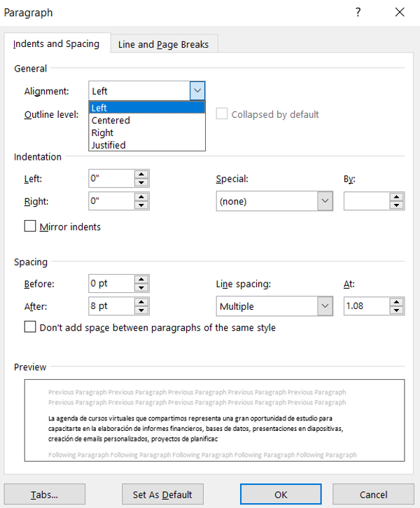
Task: Collapse the Alignment dropdown arrow
Action: 197,90
